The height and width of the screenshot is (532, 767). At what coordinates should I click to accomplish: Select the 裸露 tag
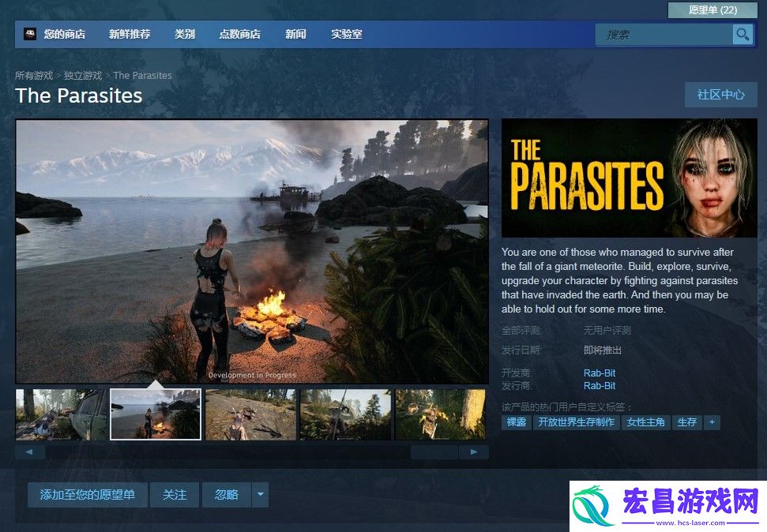pyautogui.click(x=516, y=422)
